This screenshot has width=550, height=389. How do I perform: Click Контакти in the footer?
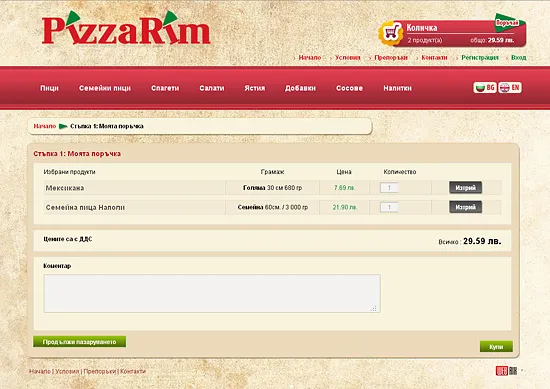point(133,371)
